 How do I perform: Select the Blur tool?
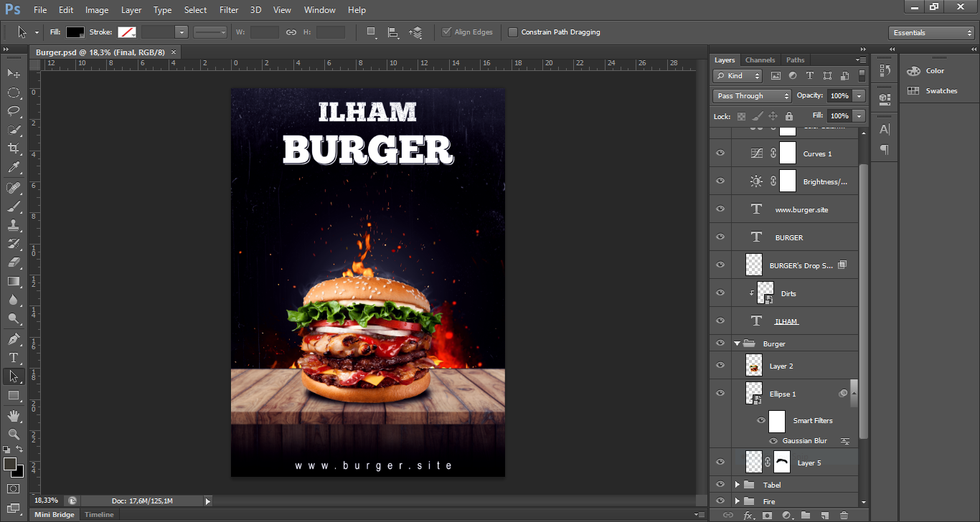coord(14,300)
